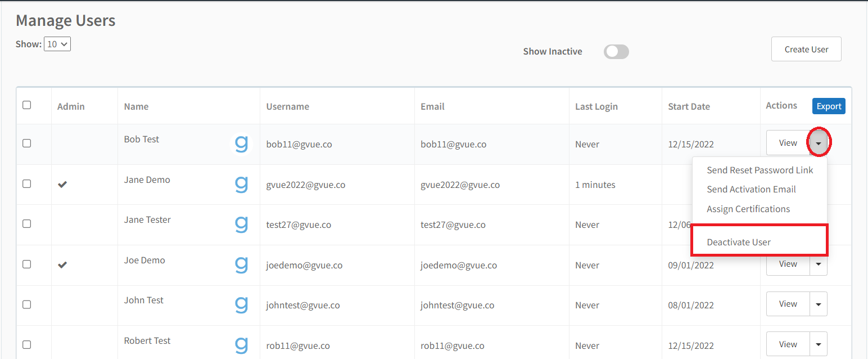Image resolution: width=868 pixels, height=359 pixels.
Task: Click username bob11@gvue.co
Action: click(299, 145)
